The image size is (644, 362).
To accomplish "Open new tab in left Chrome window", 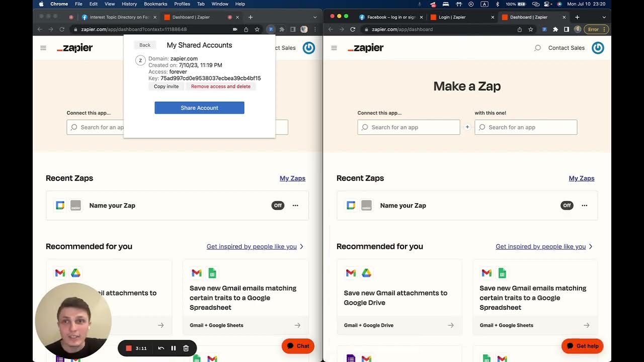I will (x=251, y=17).
